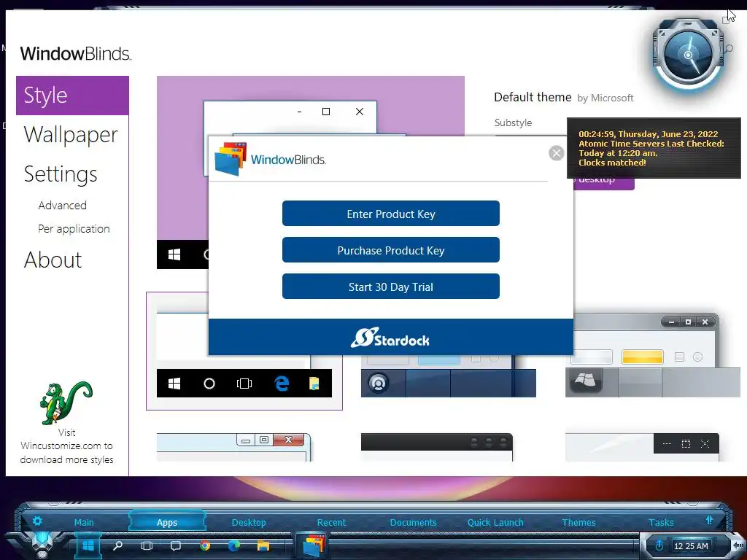
Task: Click the blue arrow icon beside the clock
Action: [659, 545]
